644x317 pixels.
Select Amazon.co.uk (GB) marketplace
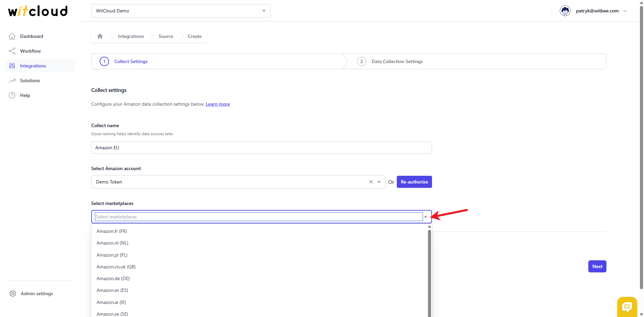260,267
